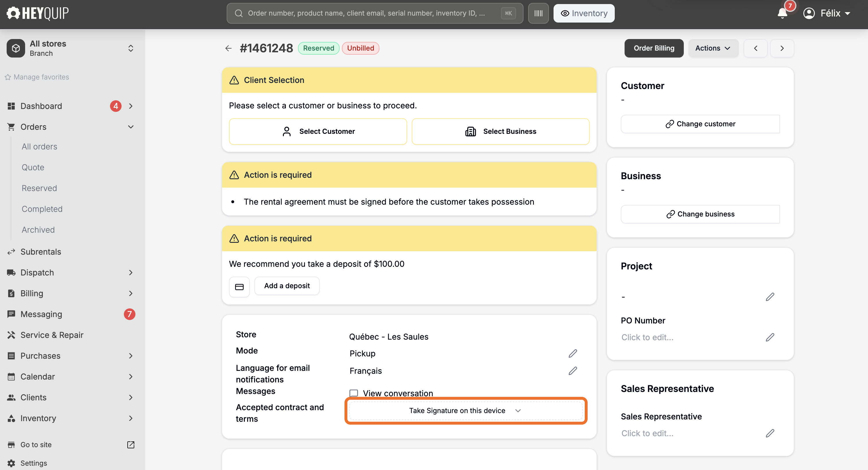Focus the order search field

click(x=375, y=13)
